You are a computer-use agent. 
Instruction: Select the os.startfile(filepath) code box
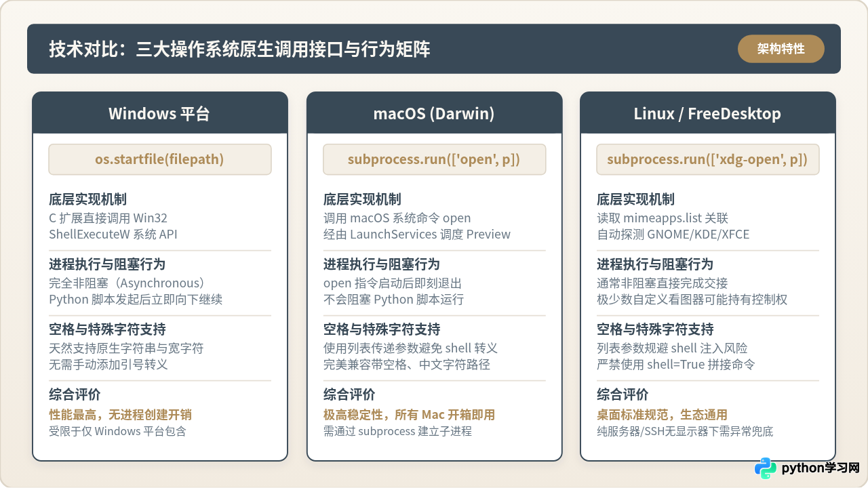(x=160, y=159)
